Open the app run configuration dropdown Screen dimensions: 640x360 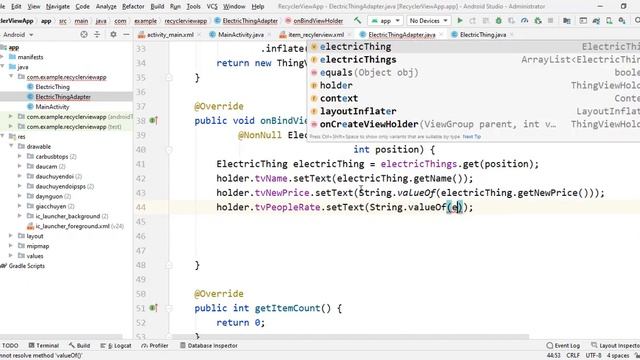[x=385, y=20]
